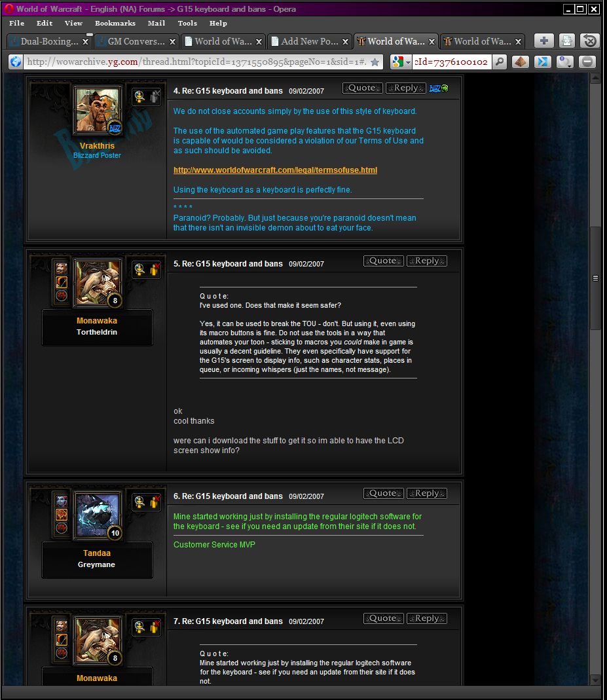Search posts icon on post 7 by Monawaka
This screenshot has height=700, width=607.
139,627
